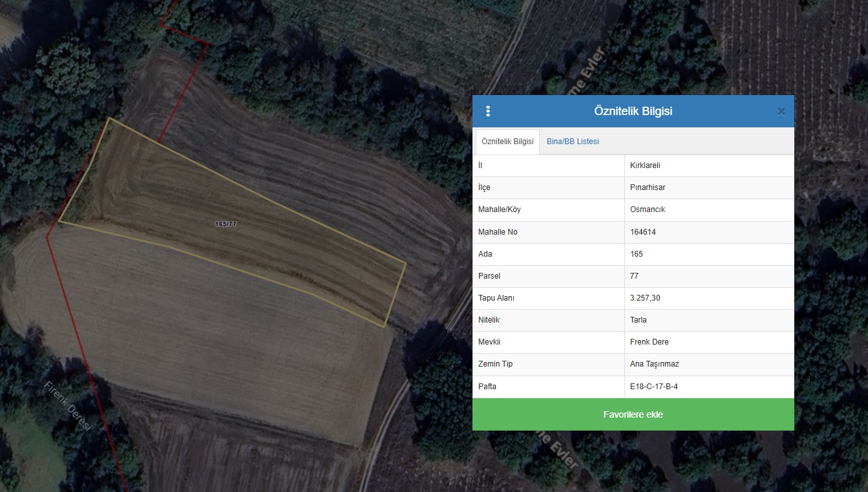
Task: Select the Pınarhisar district value
Action: click(648, 187)
